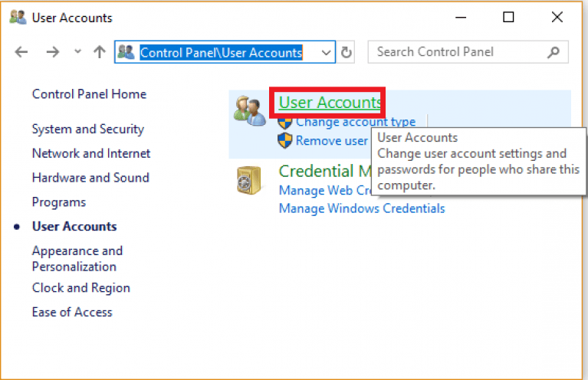Click the Up arrow navigation button
Image resolution: width=588 pixels, height=380 pixels.
(99, 52)
